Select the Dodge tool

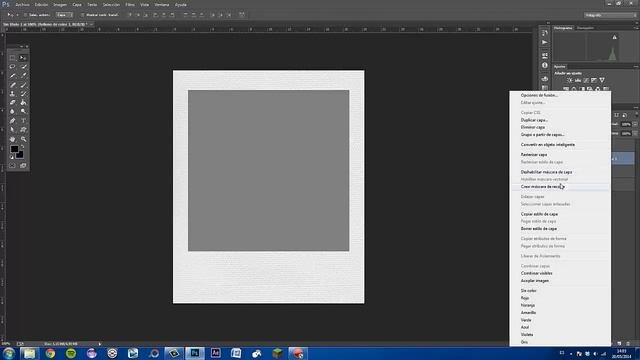pos(23,111)
